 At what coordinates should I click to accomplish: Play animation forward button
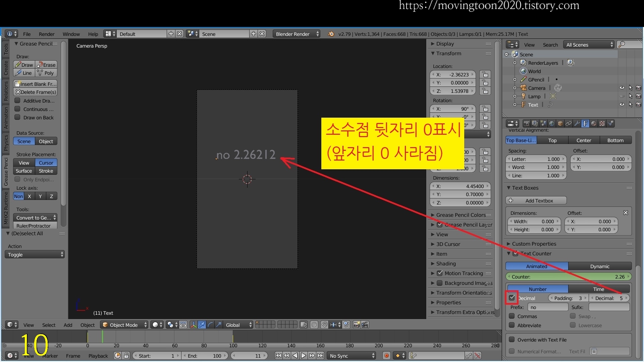pos(304,356)
